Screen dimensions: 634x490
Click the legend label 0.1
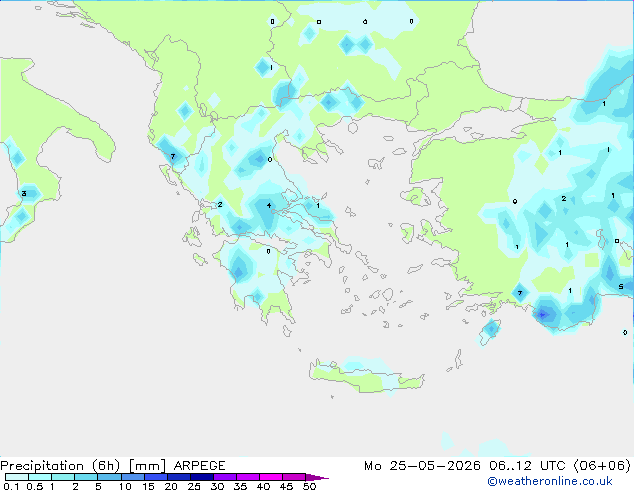point(11,486)
